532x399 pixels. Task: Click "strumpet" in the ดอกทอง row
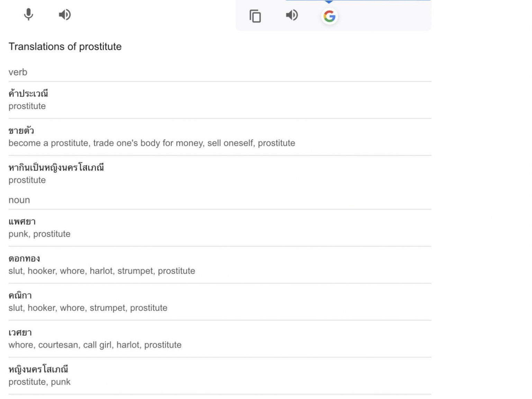pyautogui.click(x=135, y=271)
